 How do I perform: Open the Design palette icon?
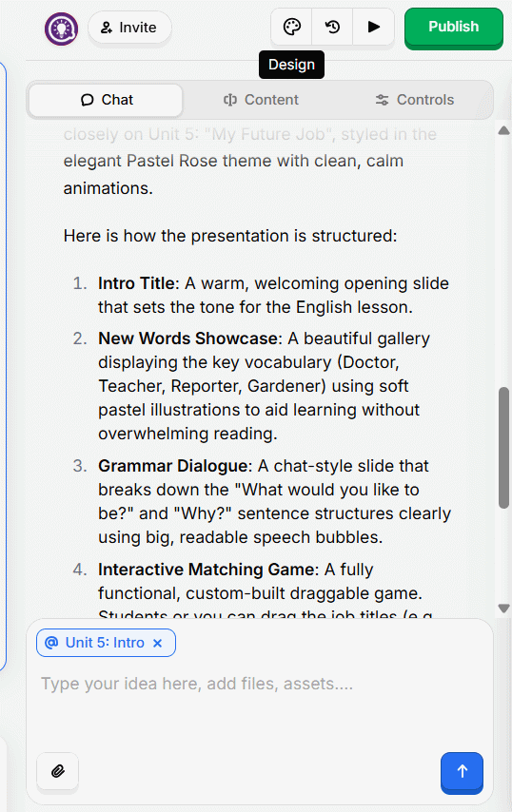(292, 27)
